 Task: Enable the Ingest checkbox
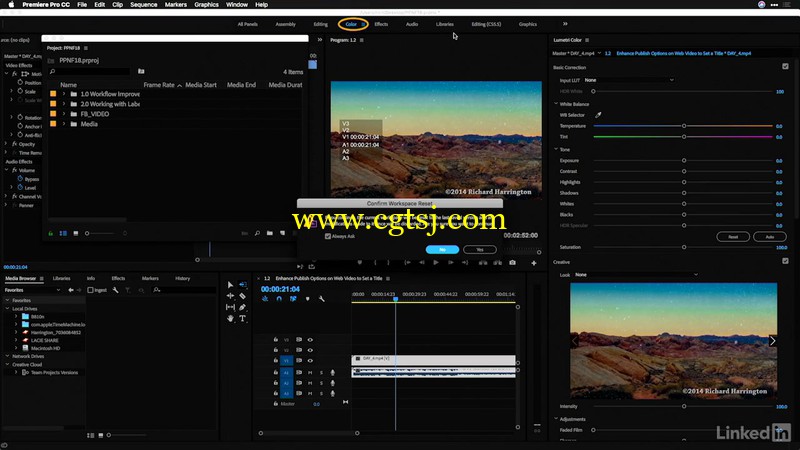point(90,290)
